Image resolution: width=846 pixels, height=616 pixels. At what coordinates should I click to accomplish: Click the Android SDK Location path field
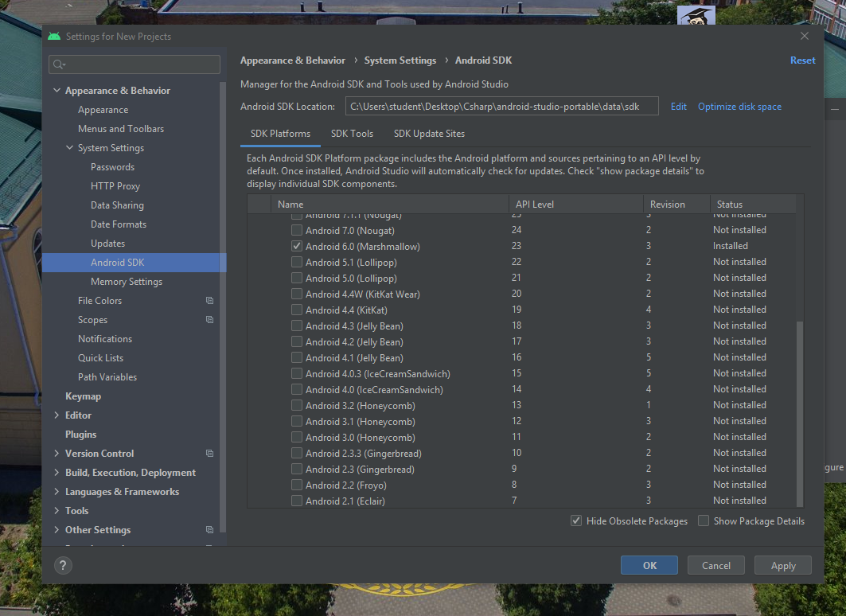[501, 107]
